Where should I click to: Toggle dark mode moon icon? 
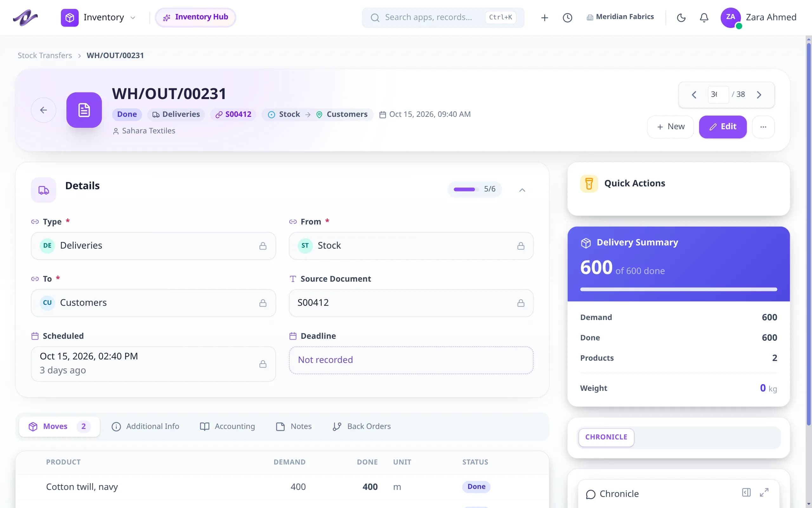point(681,17)
